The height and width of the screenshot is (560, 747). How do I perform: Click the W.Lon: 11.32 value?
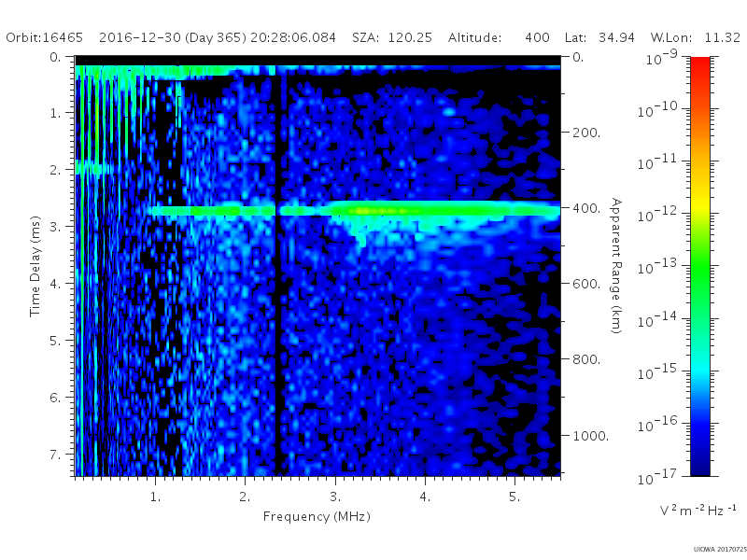[x=696, y=37]
